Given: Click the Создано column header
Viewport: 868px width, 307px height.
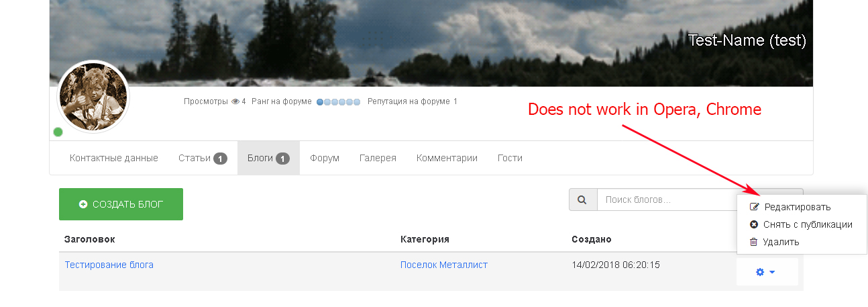Looking at the screenshot, I should pos(592,239).
